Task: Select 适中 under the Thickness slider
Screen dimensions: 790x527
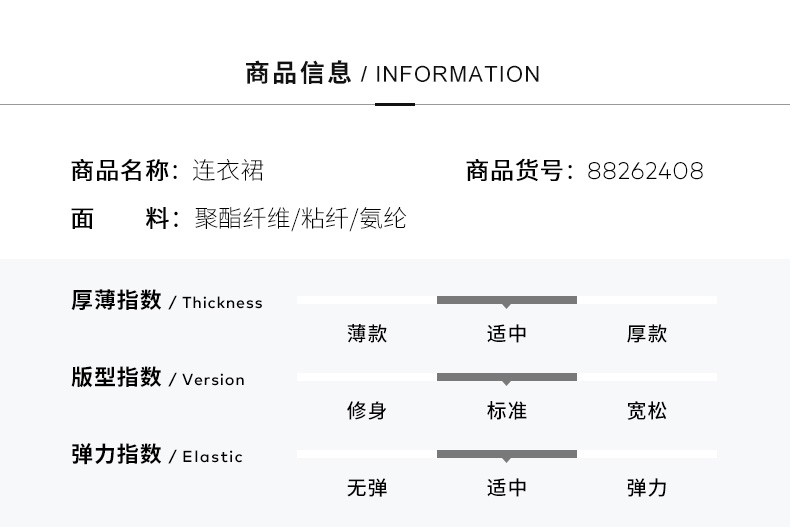Action: (x=507, y=334)
